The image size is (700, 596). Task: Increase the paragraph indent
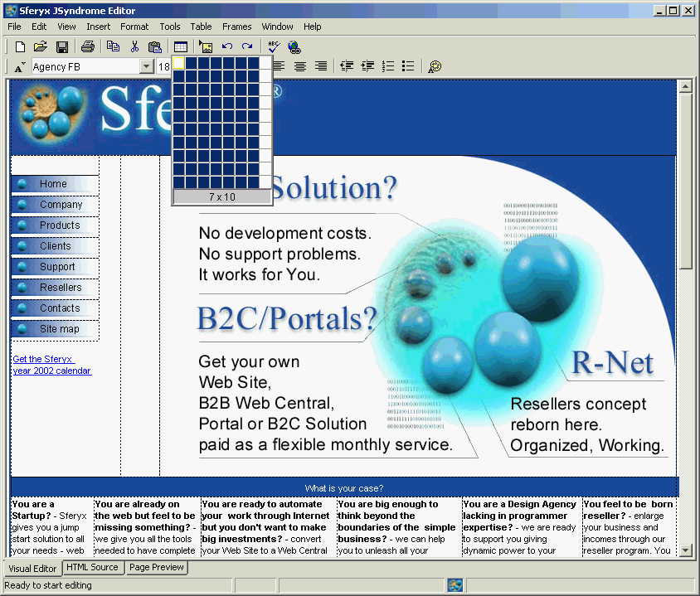coord(367,66)
